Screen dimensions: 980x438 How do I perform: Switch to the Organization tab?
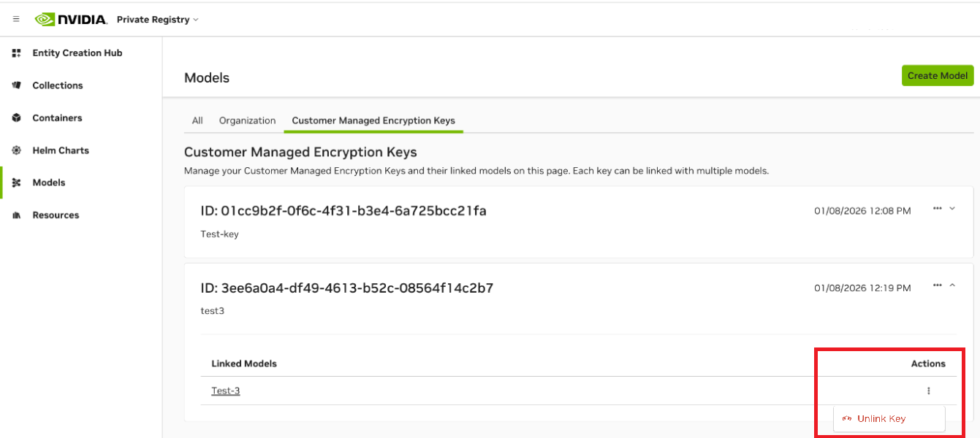246,120
